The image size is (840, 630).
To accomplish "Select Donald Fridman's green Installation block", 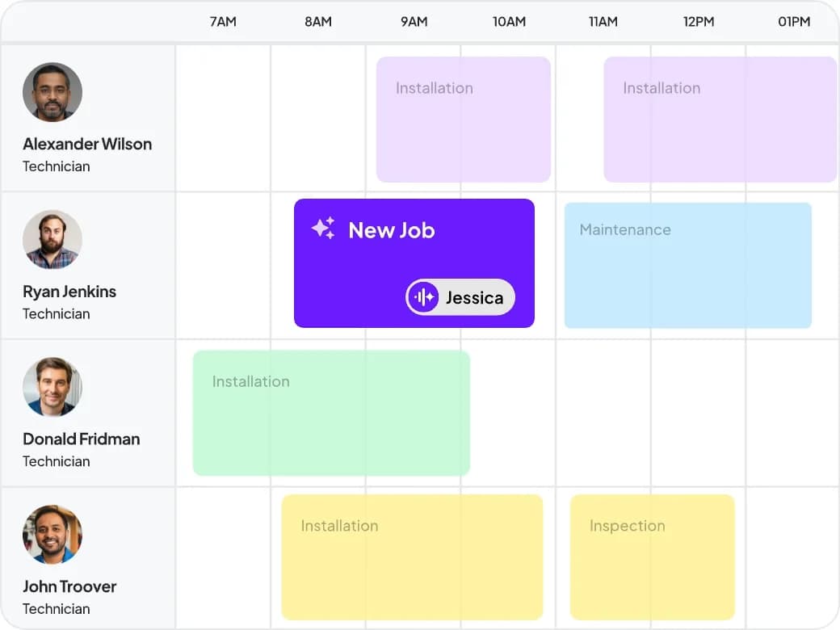I will click(332, 413).
